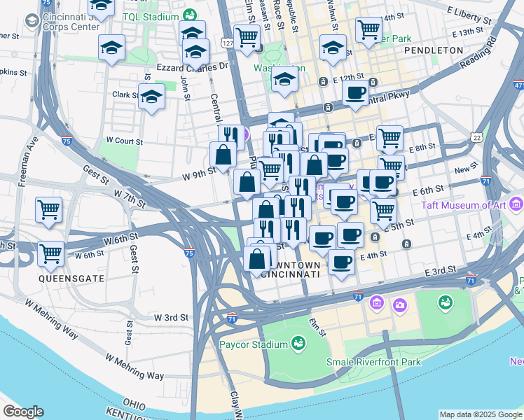Viewport: 524px width, 420px height.
Task: Click the 'W 3rd St' street label
Action: point(171,317)
